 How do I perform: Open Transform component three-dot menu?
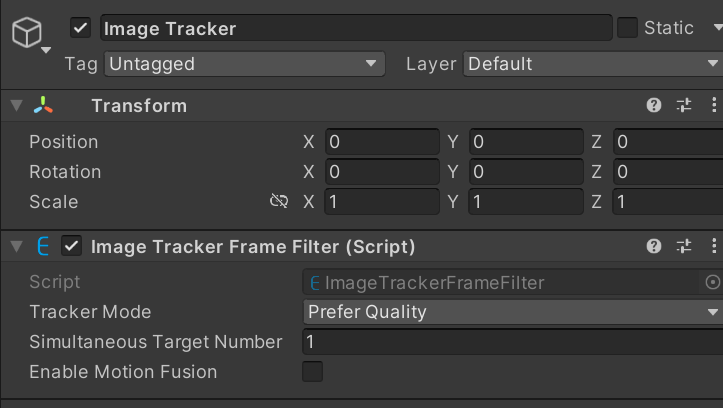pyautogui.click(x=714, y=106)
